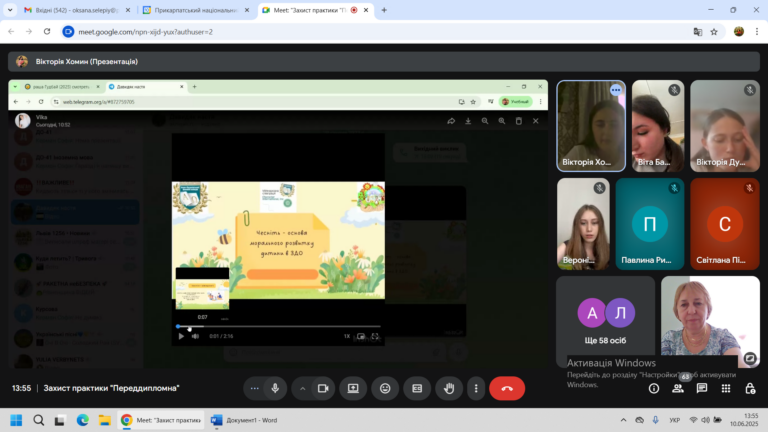Toggle the raise hand button
The image size is (768, 432).
point(449,388)
